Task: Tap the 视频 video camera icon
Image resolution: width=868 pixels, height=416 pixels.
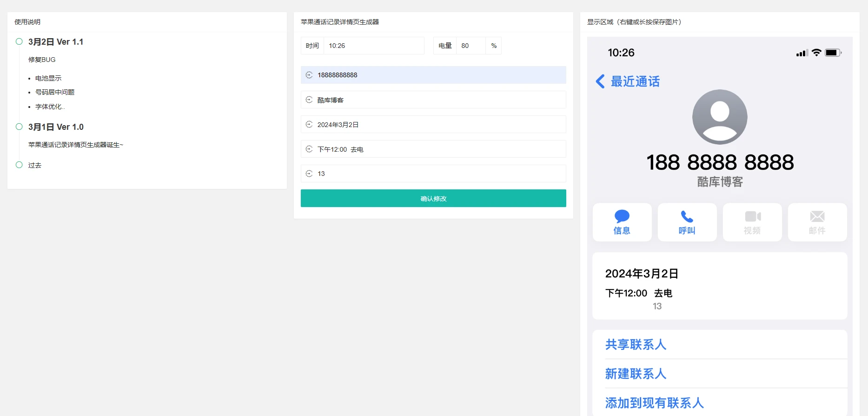Action: 753,216
